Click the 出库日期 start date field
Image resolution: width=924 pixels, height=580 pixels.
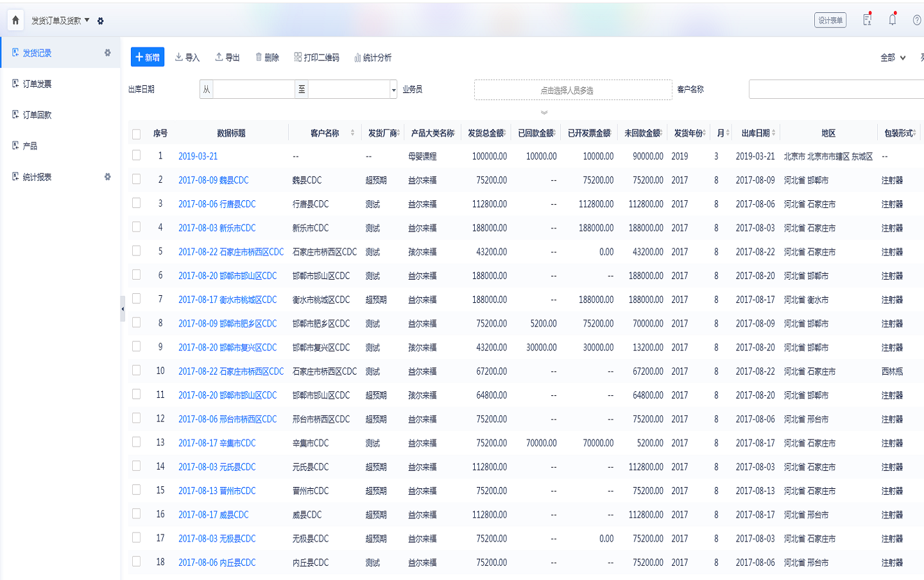253,89
